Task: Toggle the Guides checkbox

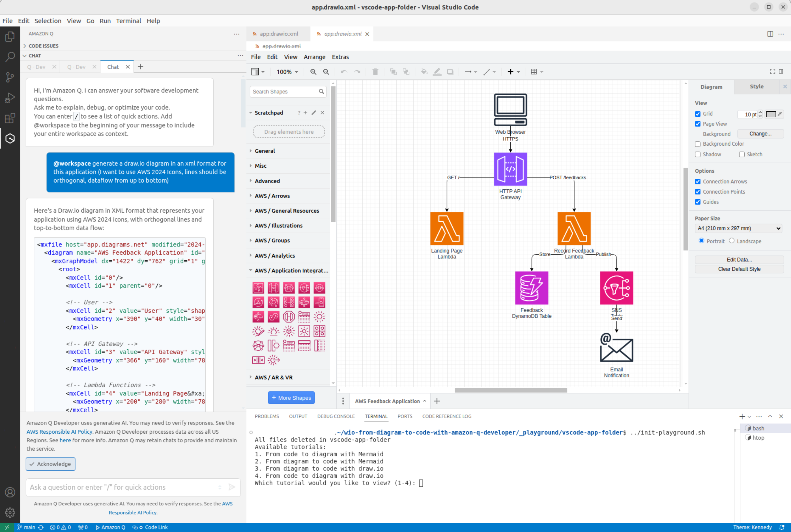Action: pos(698,202)
